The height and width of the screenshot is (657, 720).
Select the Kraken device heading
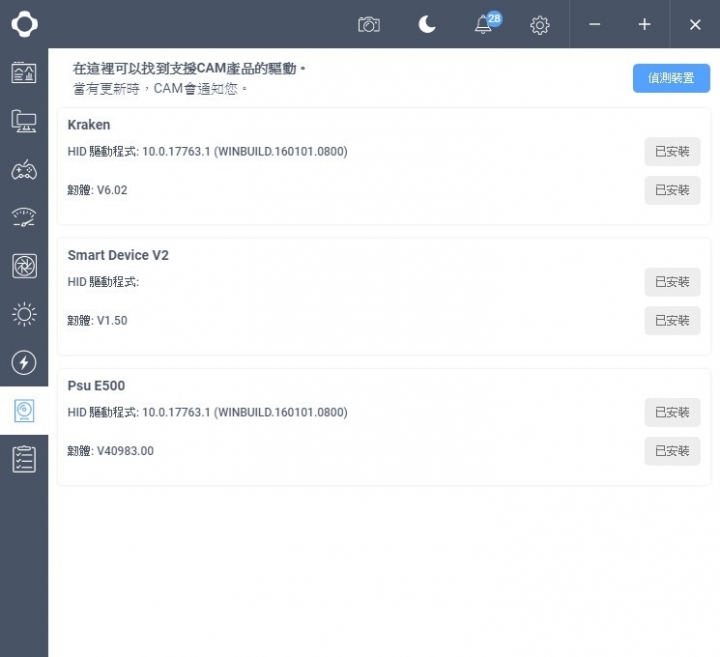89,125
